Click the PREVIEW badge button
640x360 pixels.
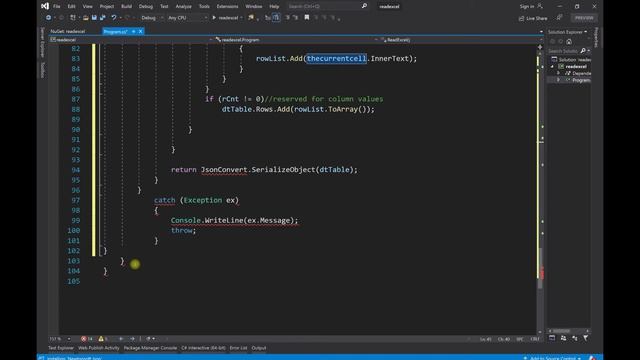[584, 18]
